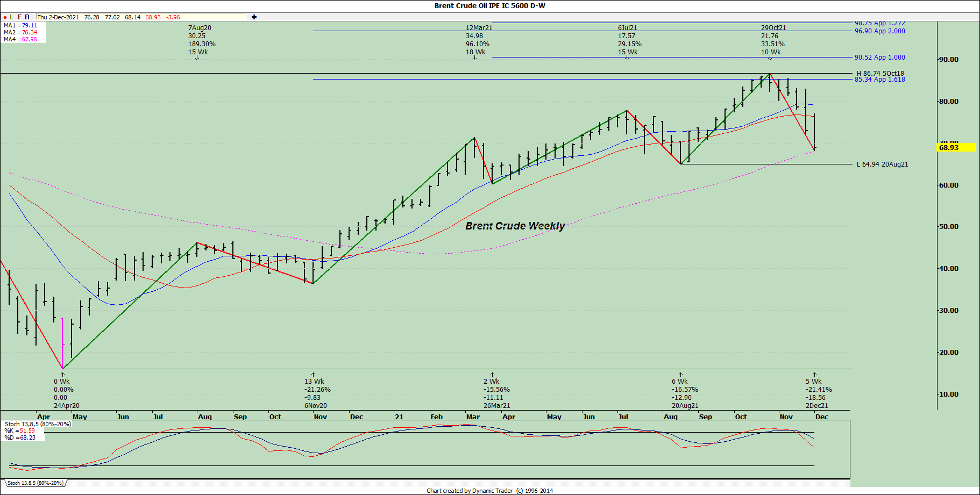Viewport: 980px width, 495px height.
Task: Click the yellow 68.93 current price tag
Action: (x=956, y=147)
